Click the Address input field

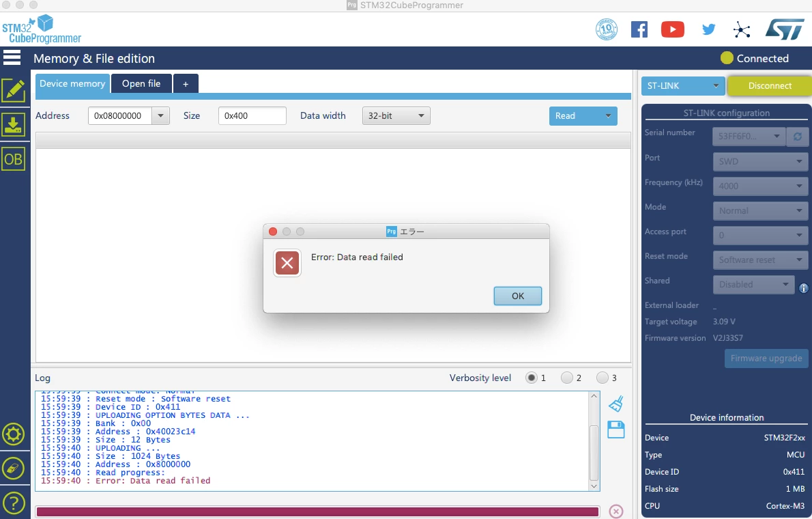pos(120,115)
